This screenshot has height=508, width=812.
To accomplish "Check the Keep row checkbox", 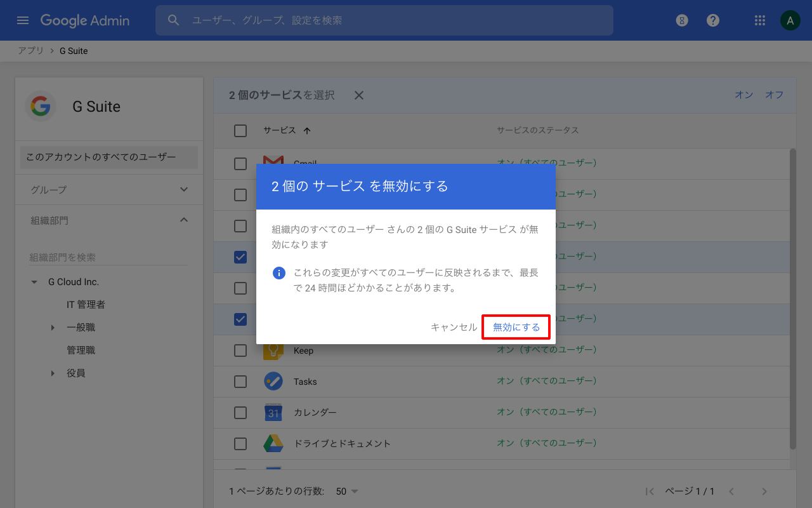I will [x=240, y=351].
